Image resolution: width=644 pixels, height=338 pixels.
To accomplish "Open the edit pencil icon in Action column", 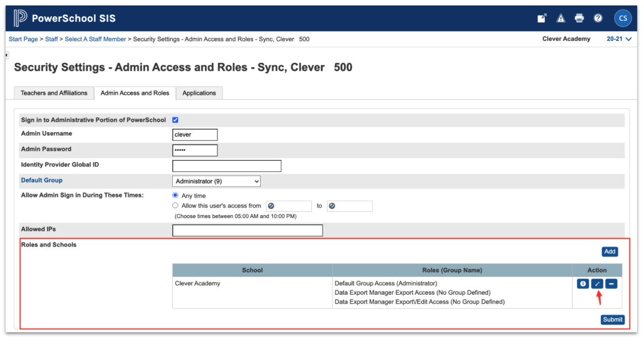I will click(x=597, y=283).
